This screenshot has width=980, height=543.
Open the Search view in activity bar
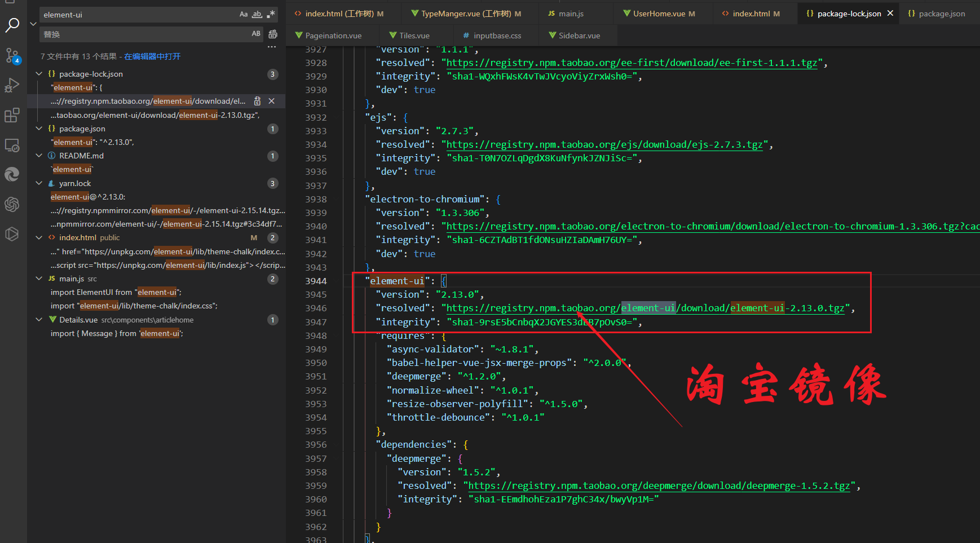point(12,25)
